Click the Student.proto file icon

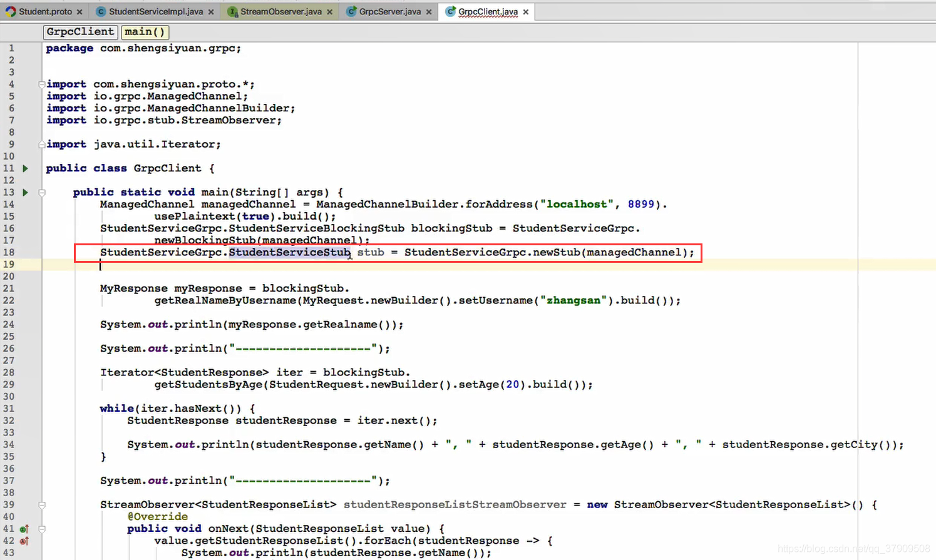(x=11, y=12)
